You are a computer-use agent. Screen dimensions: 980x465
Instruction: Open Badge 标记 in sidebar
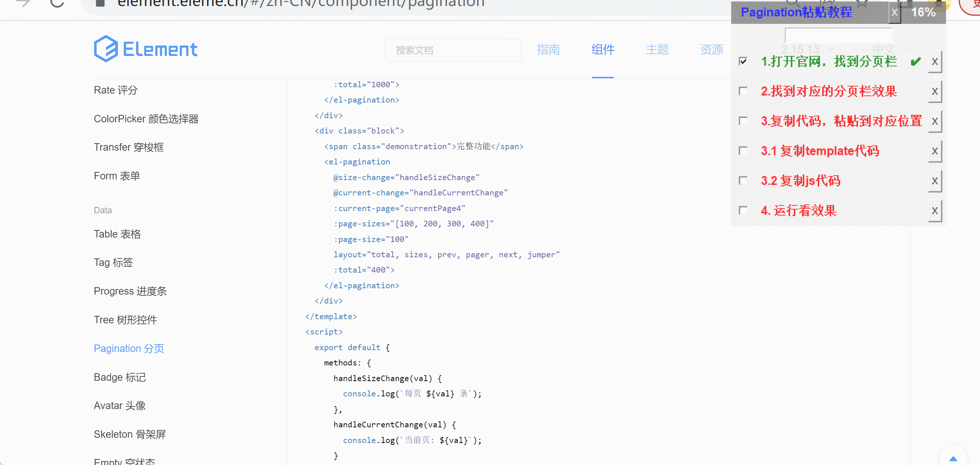tap(119, 377)
